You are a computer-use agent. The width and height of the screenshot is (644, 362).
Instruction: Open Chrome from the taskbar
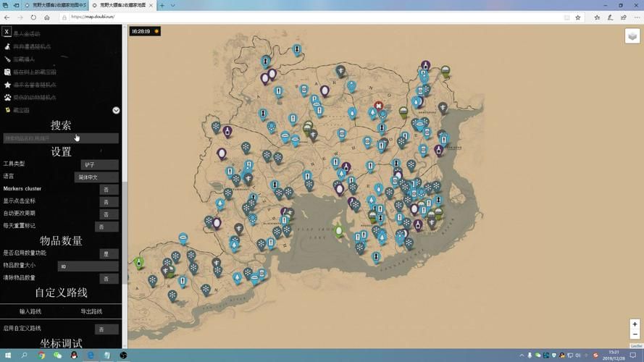click(x=41, y=355)
